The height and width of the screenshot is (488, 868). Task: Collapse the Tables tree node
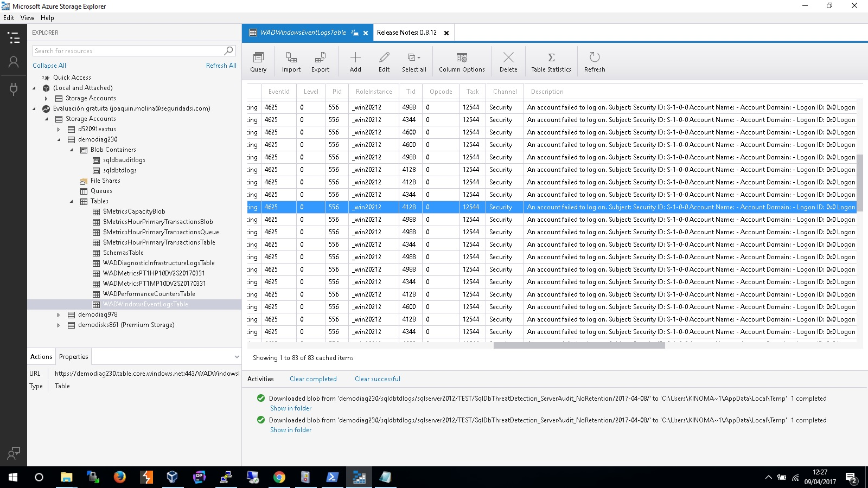(72, 202)
